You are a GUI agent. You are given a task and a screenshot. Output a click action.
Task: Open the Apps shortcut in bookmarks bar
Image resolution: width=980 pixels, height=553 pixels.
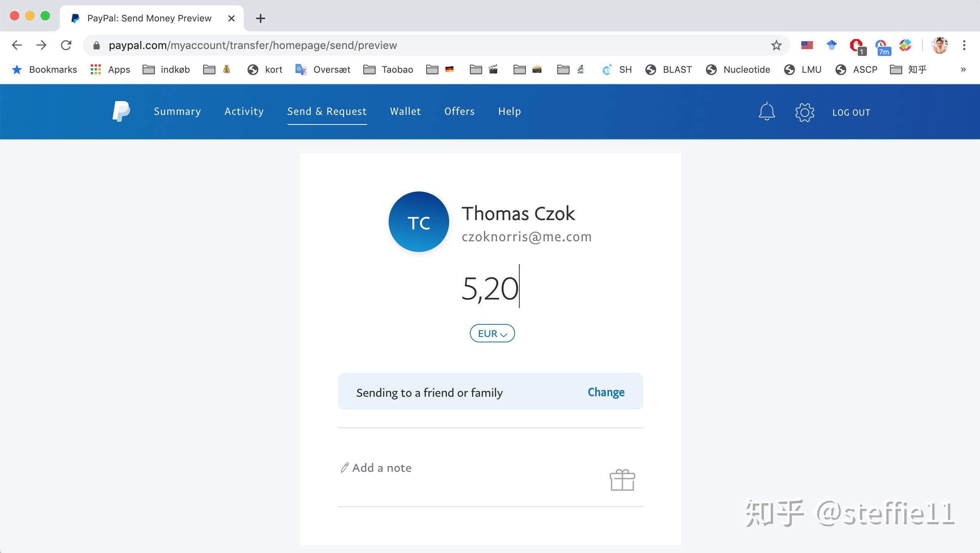pos(110,70)
